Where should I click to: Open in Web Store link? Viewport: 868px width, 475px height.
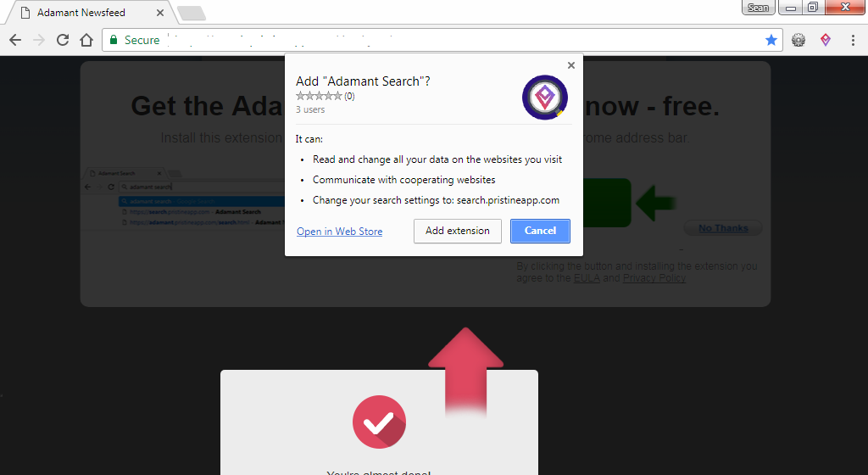click(339, 232)
